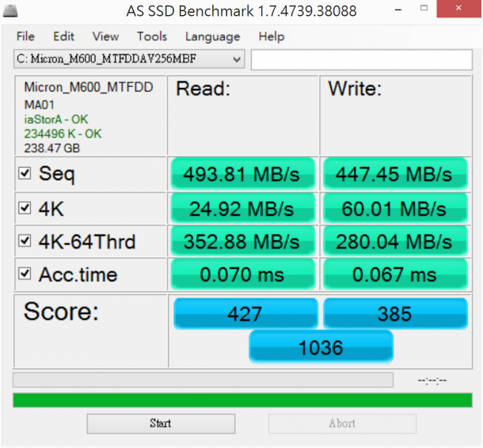The height and width of the screenshot is (448, 483).
Task: Toggle the Acc.time test checkbox
Action: 25,273
